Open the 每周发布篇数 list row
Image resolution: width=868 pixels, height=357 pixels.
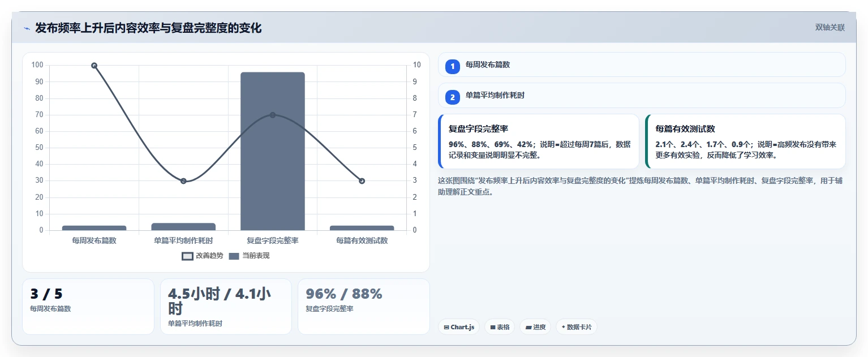[x=642, y=64]
